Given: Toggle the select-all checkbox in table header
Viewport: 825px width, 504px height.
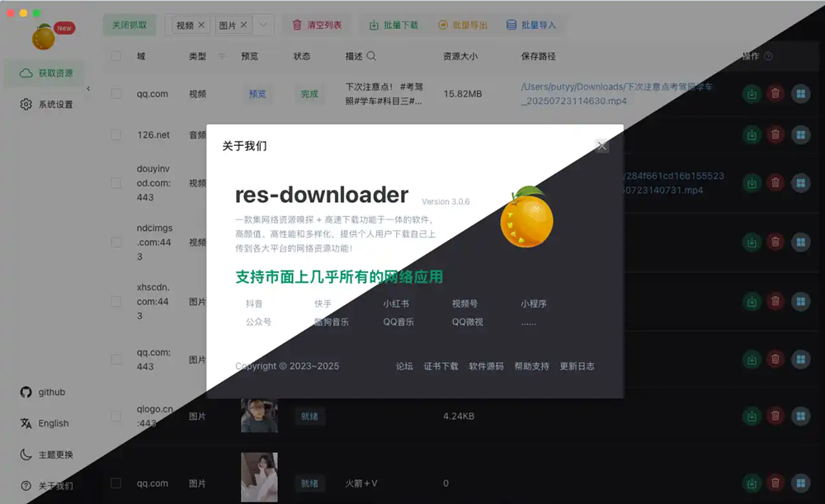Looking at the screenshot, I should click(x=116, y=56).
